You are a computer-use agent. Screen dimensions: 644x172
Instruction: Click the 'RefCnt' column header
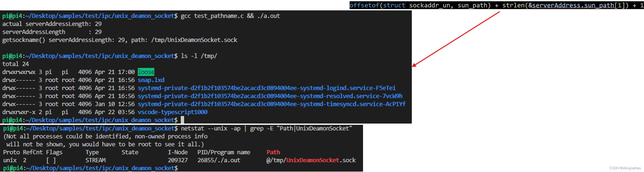[x=33, y=152]
